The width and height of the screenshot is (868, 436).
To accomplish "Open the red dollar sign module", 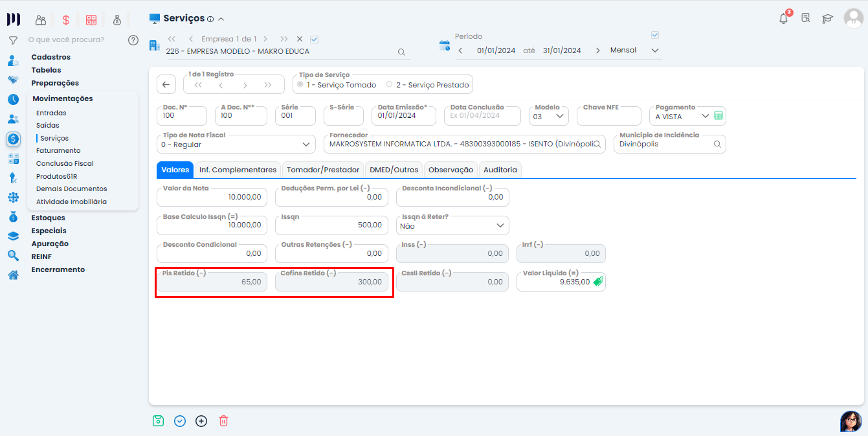I will pyautogui.click(x=65, y=20).
